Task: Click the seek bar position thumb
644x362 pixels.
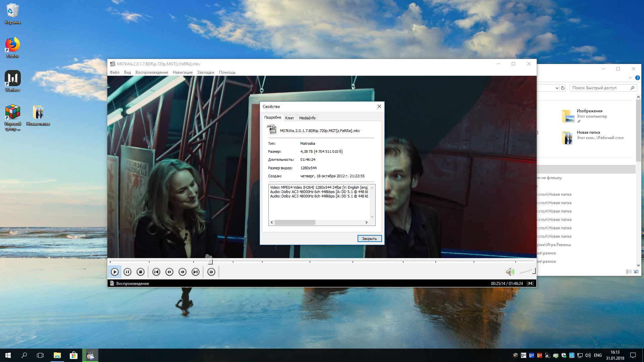Action: tap(210, 262)
